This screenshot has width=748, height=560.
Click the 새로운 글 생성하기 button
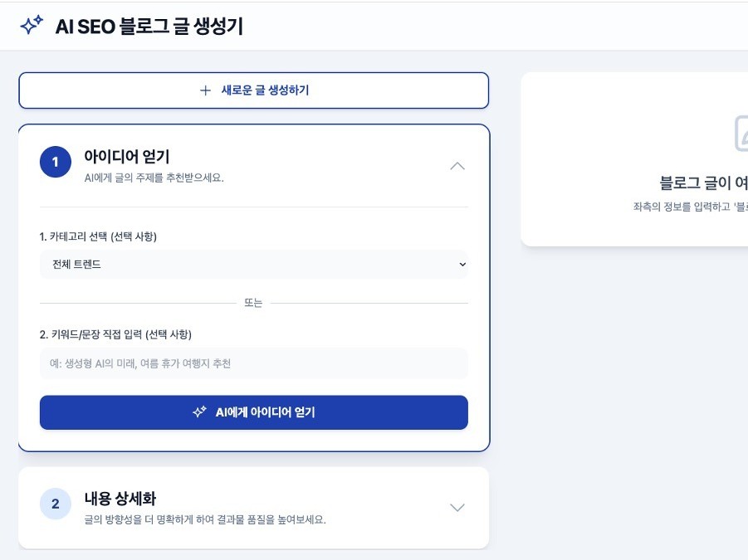pos(253,90)
